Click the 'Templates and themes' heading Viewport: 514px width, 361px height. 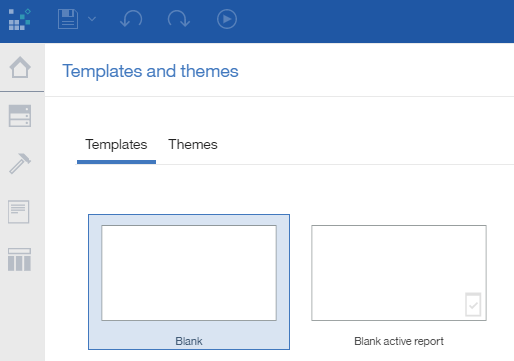pos(150,71)
